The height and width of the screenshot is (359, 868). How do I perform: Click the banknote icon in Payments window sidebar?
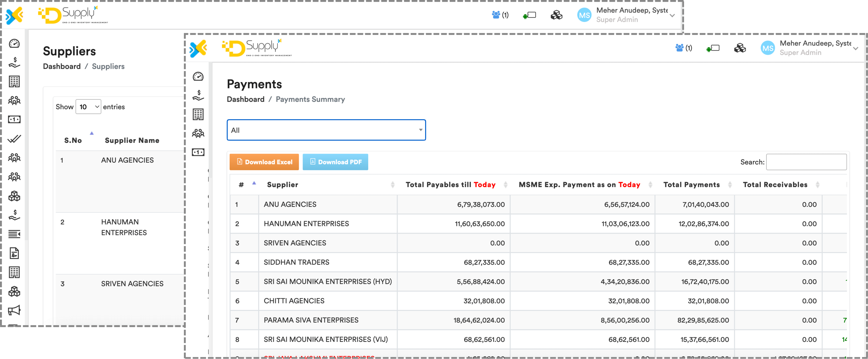(198, 152)
